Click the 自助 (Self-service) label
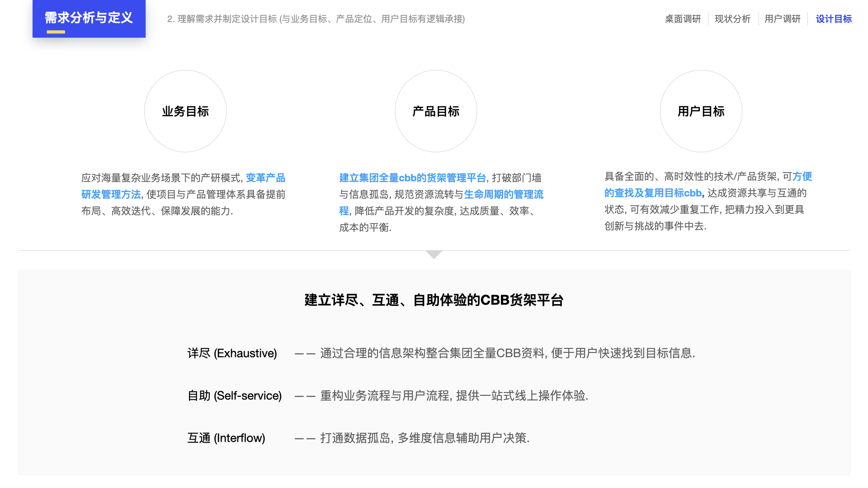This screenshot has height=488, width=868. [x=234, y=396]
